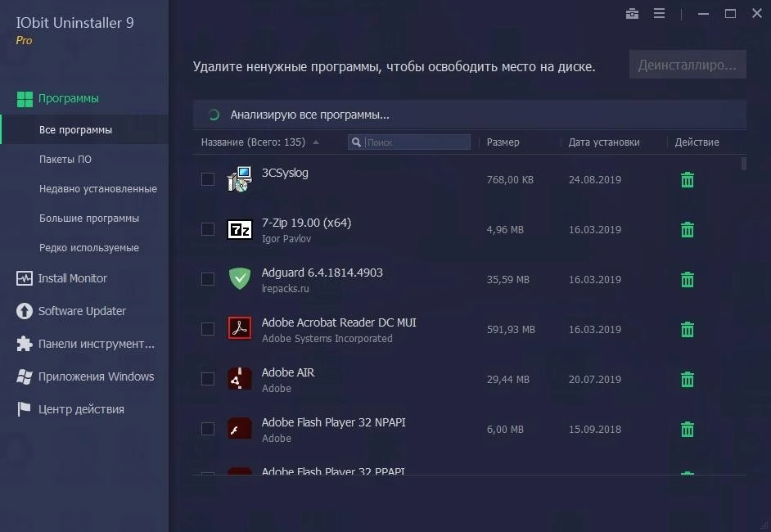Open Software Updater section

[x=82, y=311]
